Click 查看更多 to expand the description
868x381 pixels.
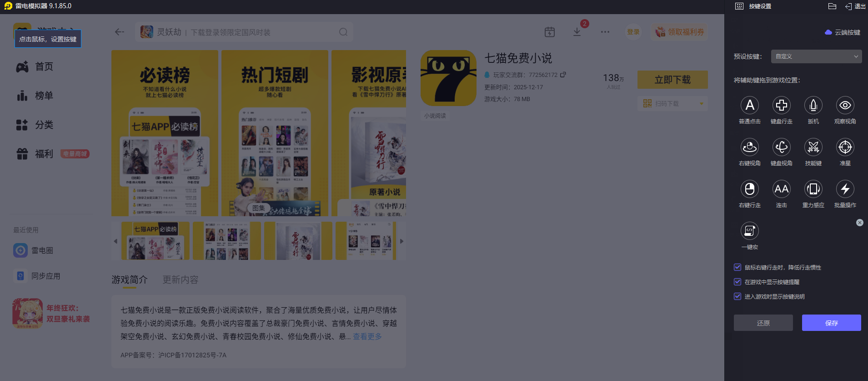pos(367,336)
